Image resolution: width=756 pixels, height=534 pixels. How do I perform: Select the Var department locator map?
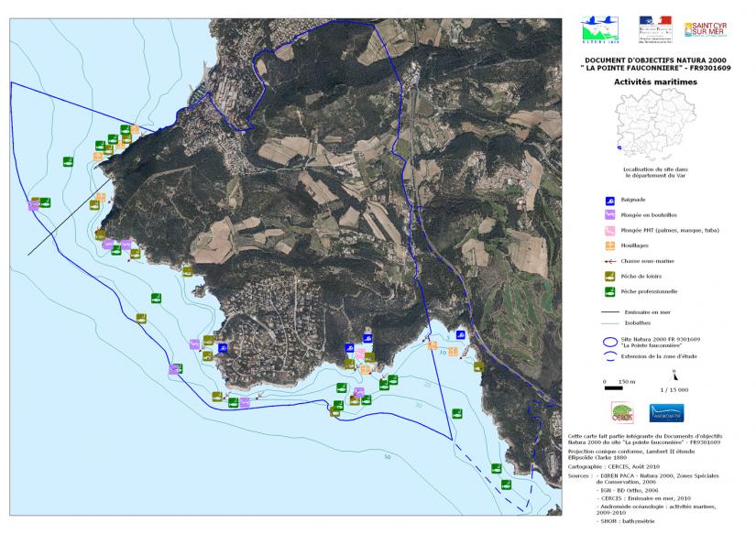pos(654,127)
